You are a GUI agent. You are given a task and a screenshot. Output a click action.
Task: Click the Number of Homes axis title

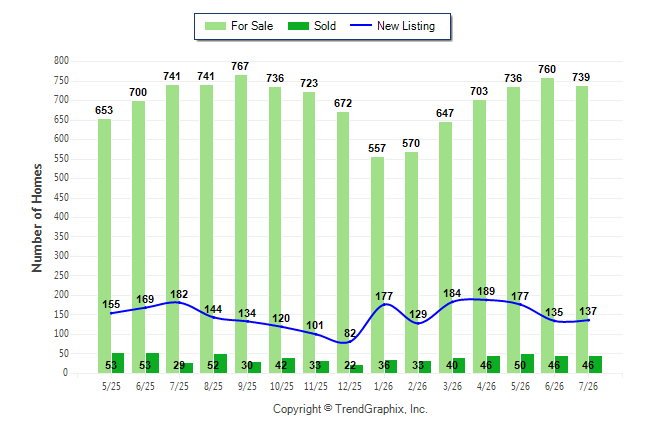(x=37, y=218)
